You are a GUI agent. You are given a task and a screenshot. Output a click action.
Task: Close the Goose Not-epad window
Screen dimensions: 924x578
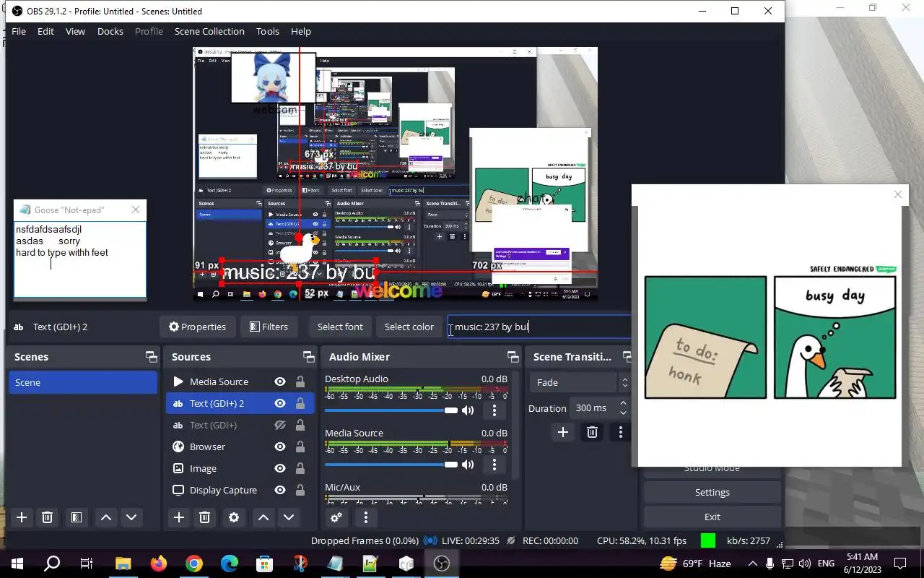136,210
